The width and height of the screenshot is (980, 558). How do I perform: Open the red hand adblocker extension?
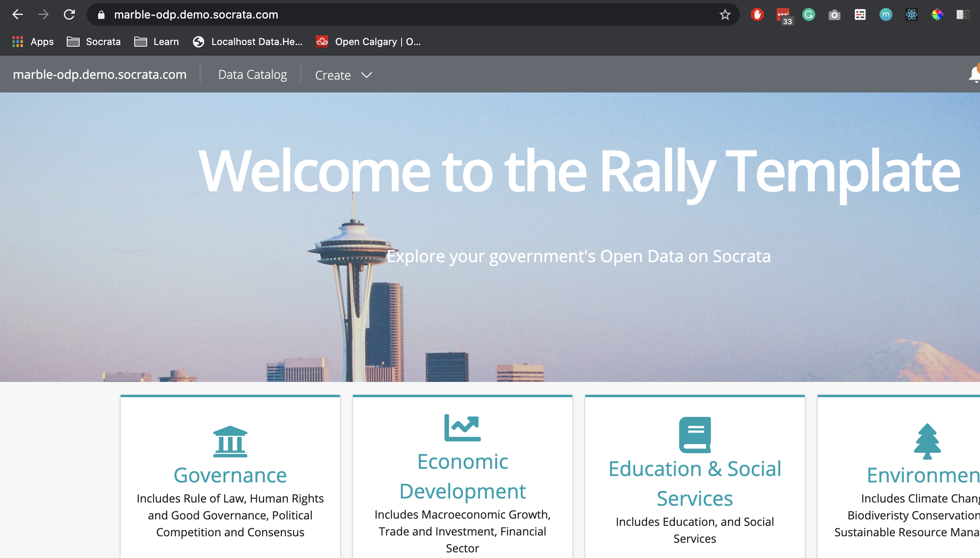click(x=757, y=15)
